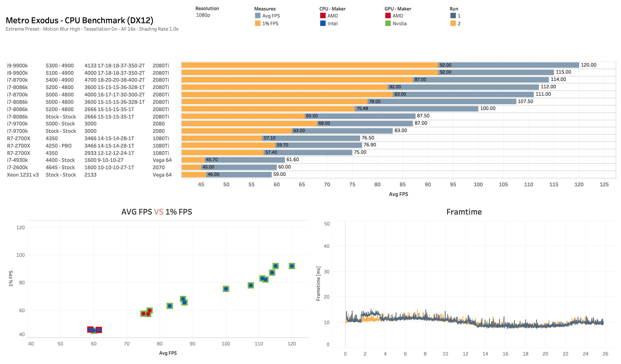Click the AMD GPU maker legend square
The height and width of the screenshot is (364, 621).
(x=388, y=16)
